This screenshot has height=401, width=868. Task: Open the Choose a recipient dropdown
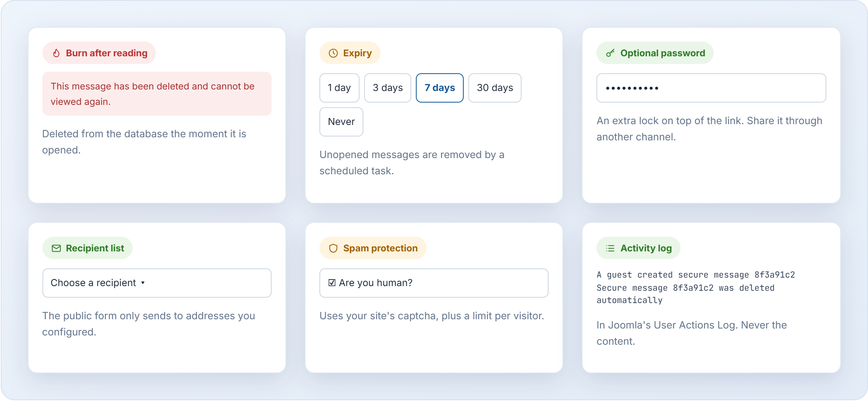pos(157,283)
